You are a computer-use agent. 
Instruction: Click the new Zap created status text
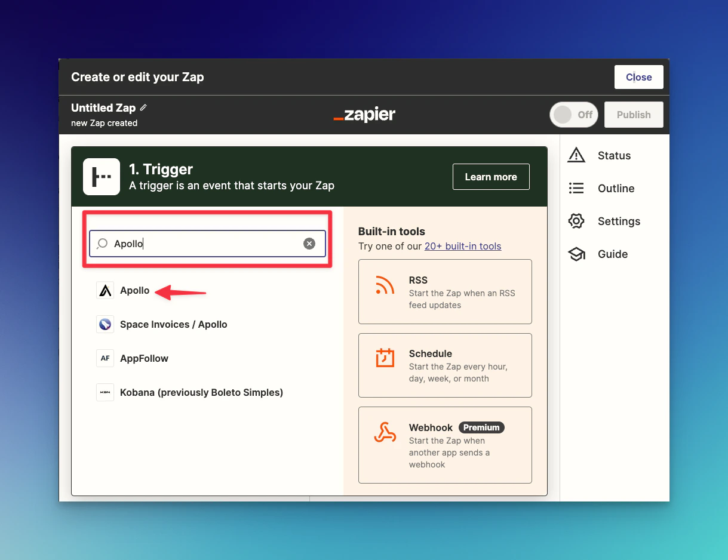click(105, 123)
